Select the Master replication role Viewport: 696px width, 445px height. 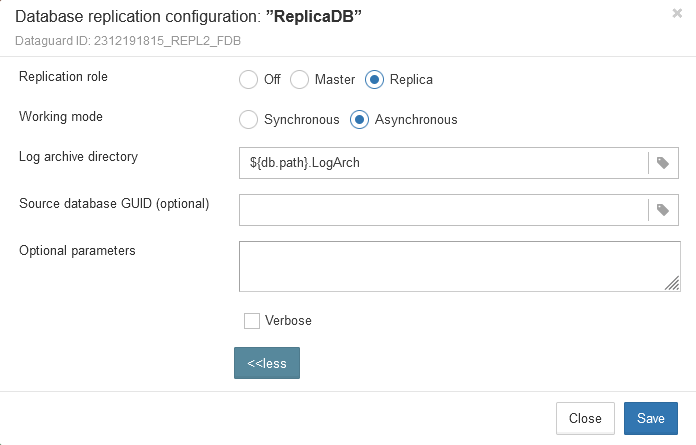(299, 79)
